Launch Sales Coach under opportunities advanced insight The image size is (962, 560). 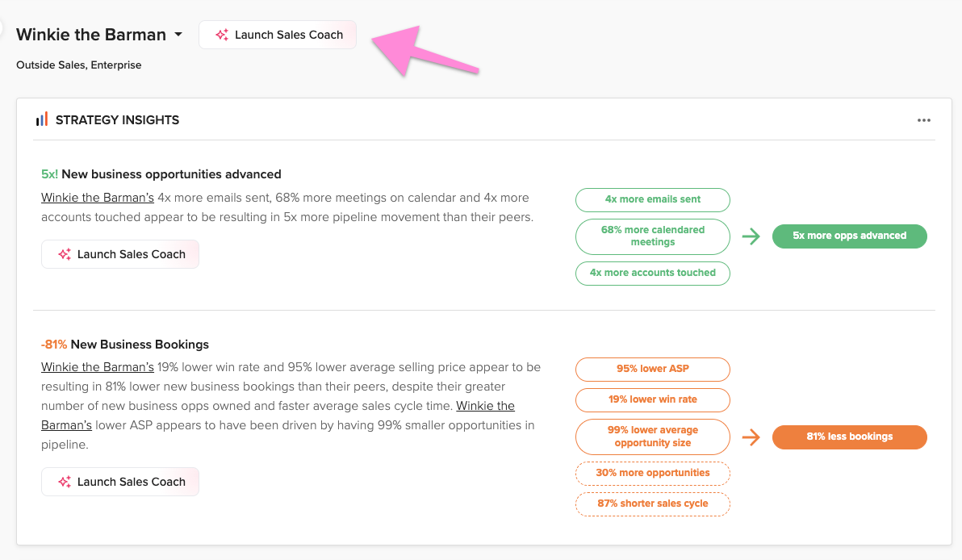[120, 254]
